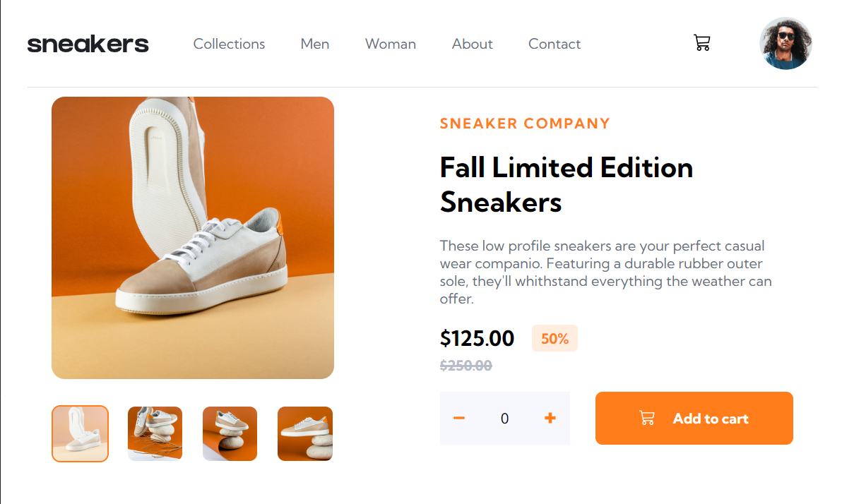
Task: Open the Men menu
Action: (314, 44)
